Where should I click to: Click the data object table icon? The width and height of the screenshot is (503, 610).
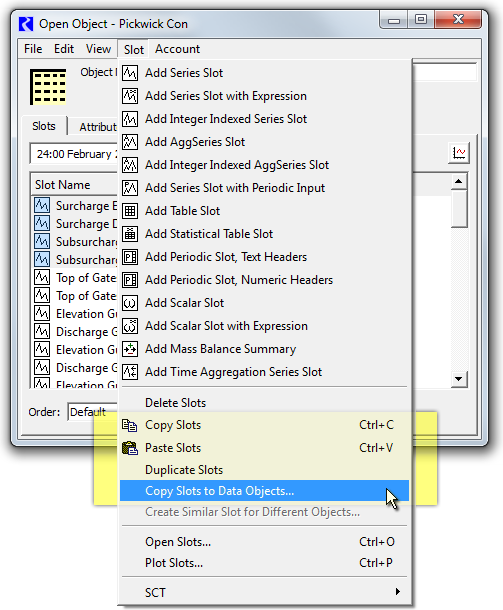tap(48, 87)
